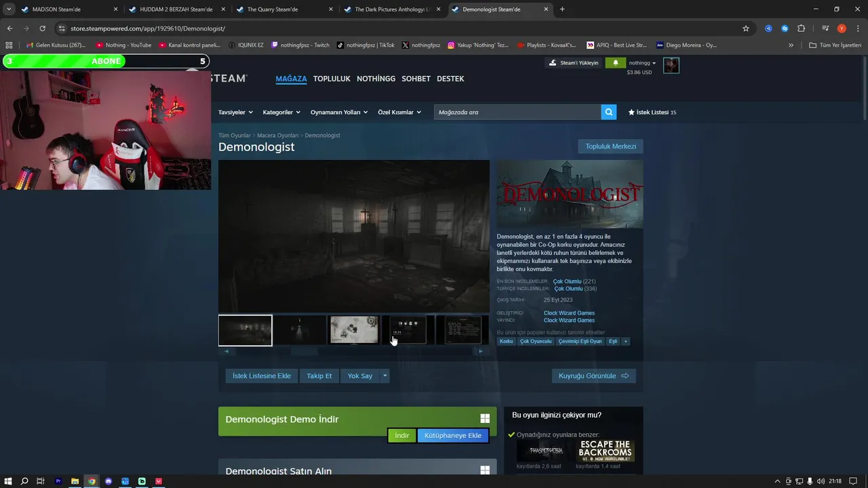868x488 pixels.
Task: Click the Kütüphaneye Ekle button
Action: [x=453, y=435]
